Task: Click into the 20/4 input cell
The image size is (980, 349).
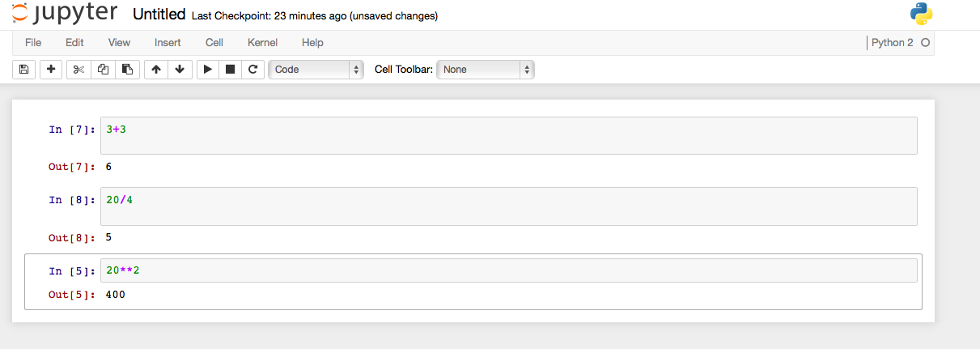Action: [x=508, y=206]
